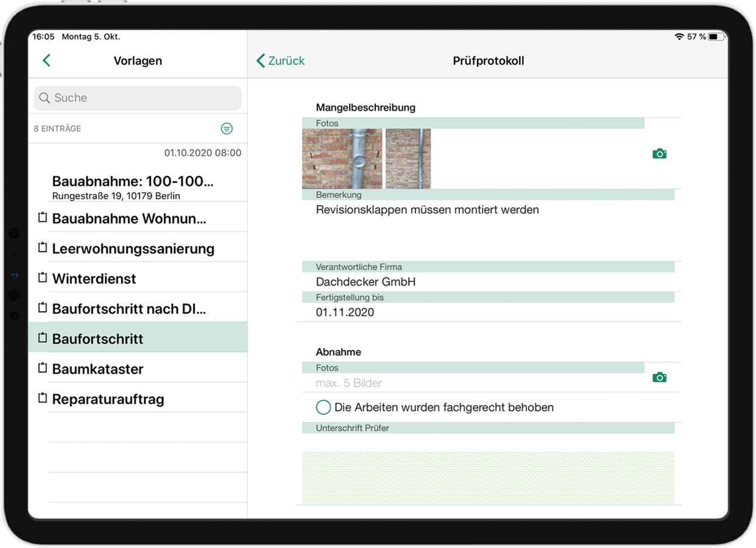
Task: Open second brick wall photo thumbnail
Action: [x=408, y=158]
